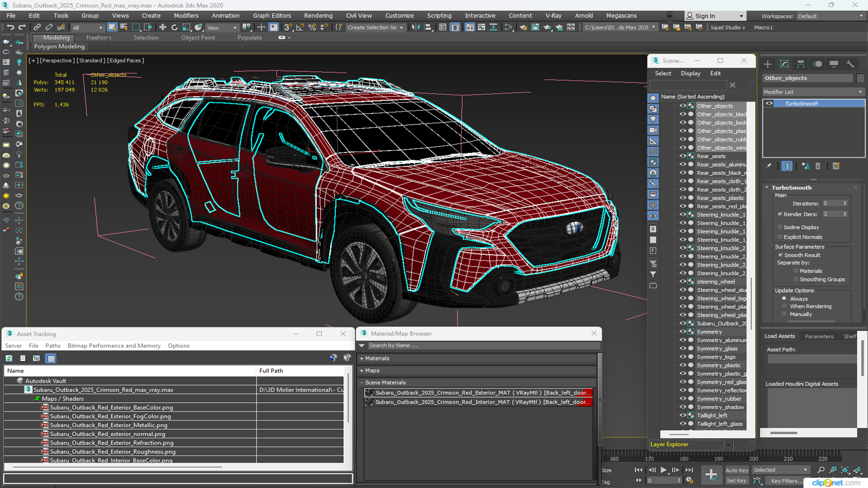868x488 pixels.
Task: Open the key mode Selected dropdown
Action: (x=781, y=470)
